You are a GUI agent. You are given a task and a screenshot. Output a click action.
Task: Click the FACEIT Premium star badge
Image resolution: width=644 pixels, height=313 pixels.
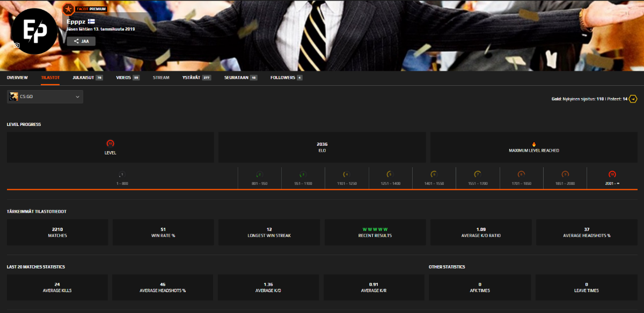click(x=68, y=9)
